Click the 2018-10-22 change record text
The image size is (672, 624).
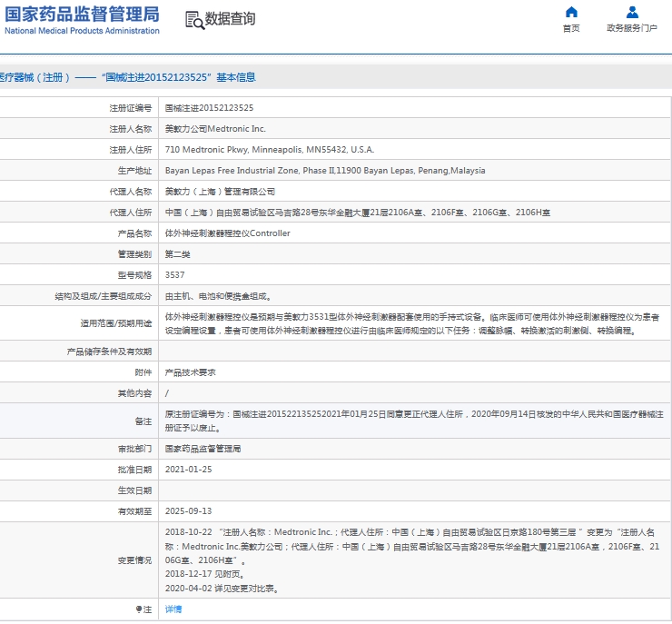point(412,547)
